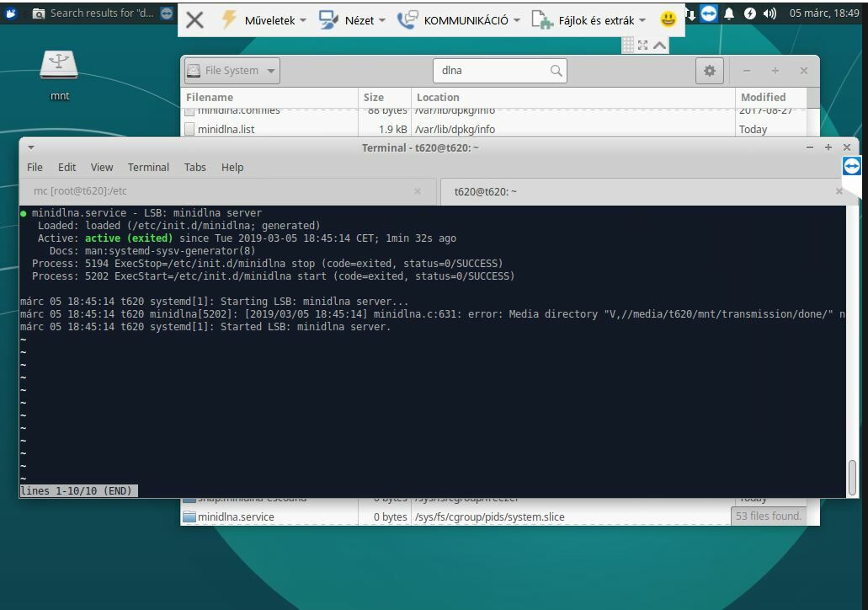Image resolution: width=868 pixels, height=610 pixels.
Task: Select the minidlna.service result row
Action: tap(456, 516)
